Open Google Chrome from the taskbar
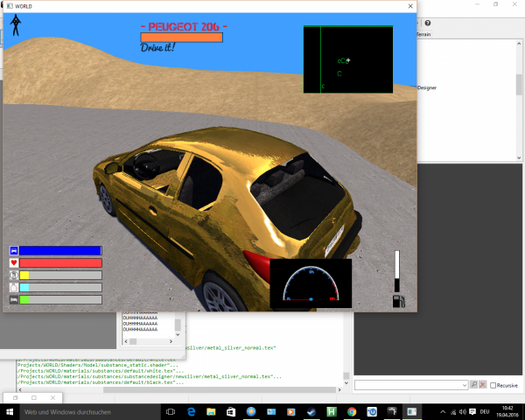 [352, 411]
